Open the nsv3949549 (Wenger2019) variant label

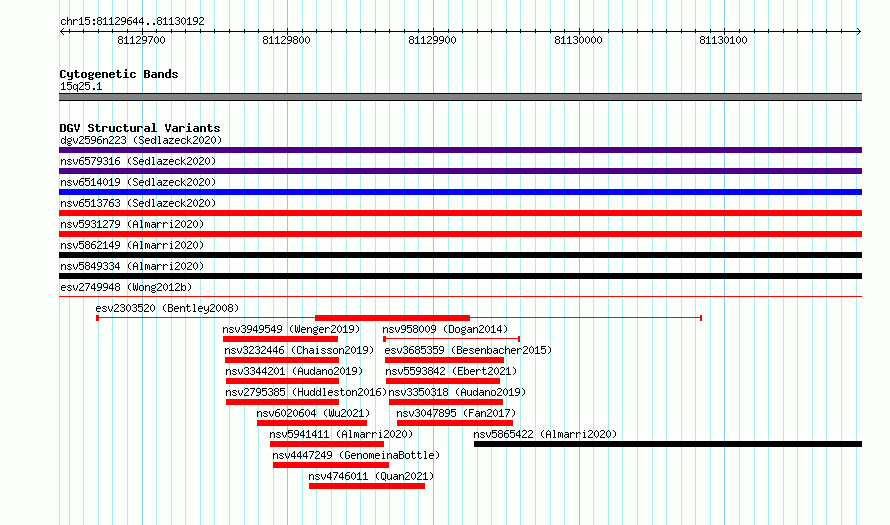click(x=291, y=329)
